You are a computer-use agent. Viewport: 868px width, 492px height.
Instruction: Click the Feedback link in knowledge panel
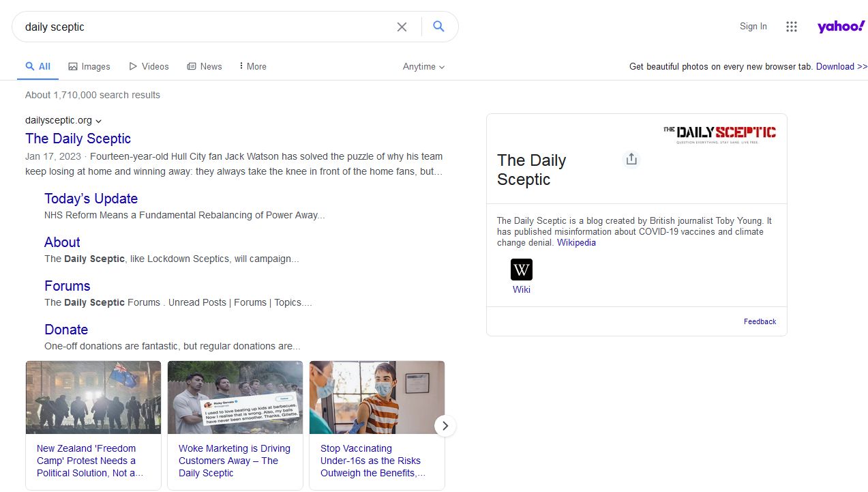[760, 321]
